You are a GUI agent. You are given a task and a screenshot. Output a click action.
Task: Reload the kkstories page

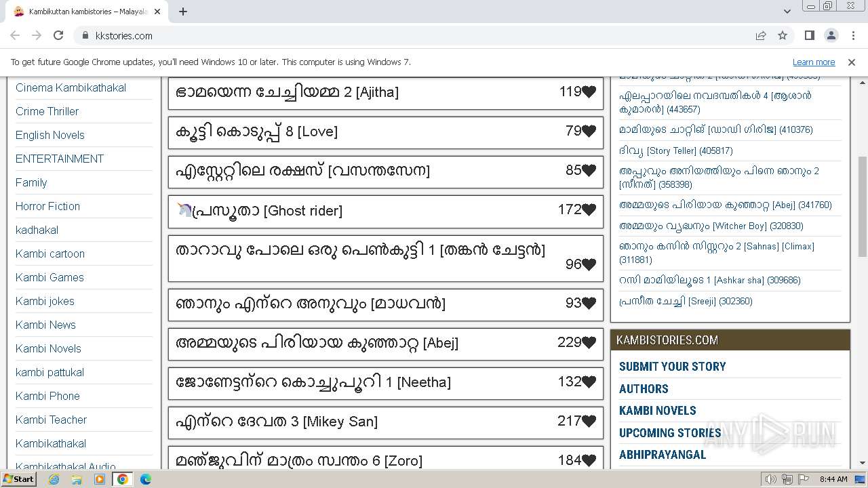[x=58, y=35]
